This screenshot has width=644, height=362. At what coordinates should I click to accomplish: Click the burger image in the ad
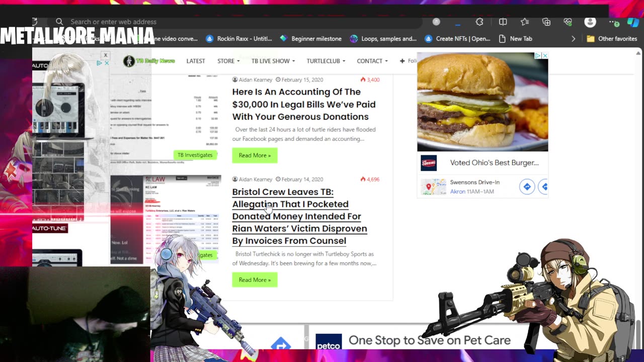click(482, 102)
